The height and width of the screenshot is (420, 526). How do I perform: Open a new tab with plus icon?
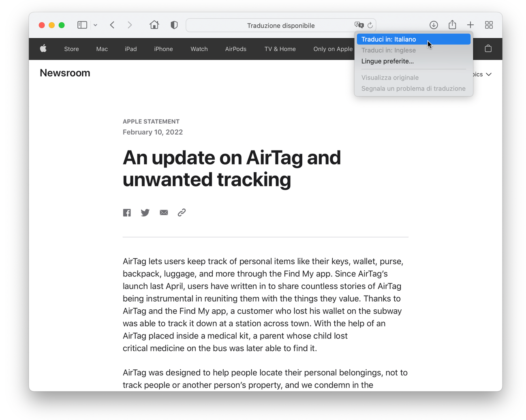point(470,25)
